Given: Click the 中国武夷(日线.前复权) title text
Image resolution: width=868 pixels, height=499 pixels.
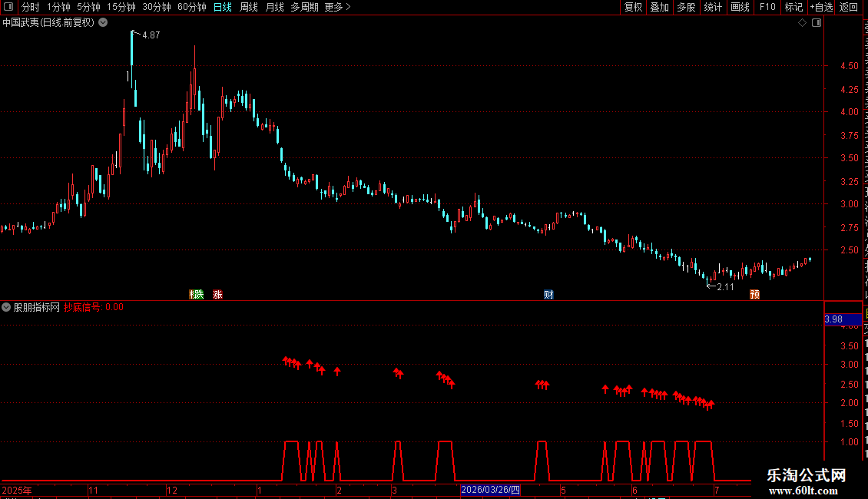Looking at the screenshot, I should pyautogui.click(x=48, y=23).
